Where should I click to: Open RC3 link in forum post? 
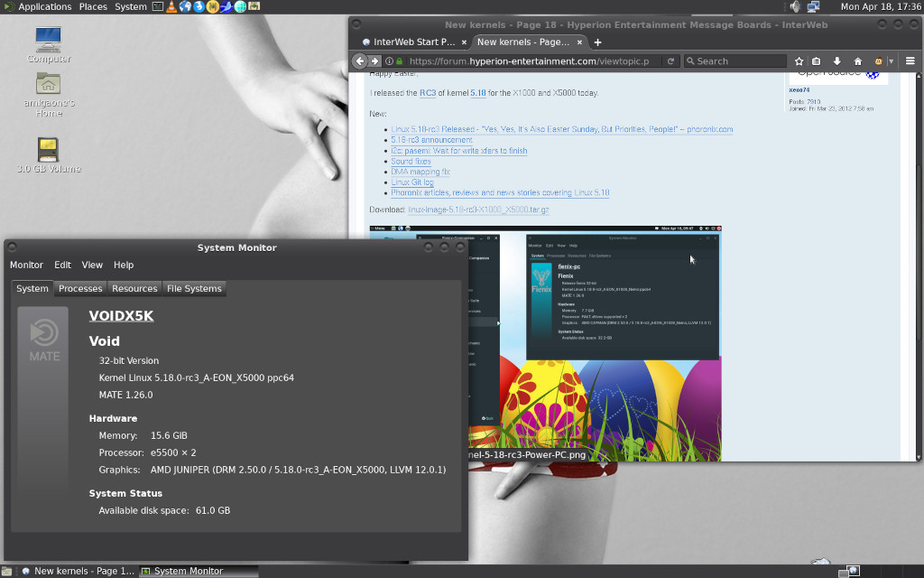pos(427,93)
